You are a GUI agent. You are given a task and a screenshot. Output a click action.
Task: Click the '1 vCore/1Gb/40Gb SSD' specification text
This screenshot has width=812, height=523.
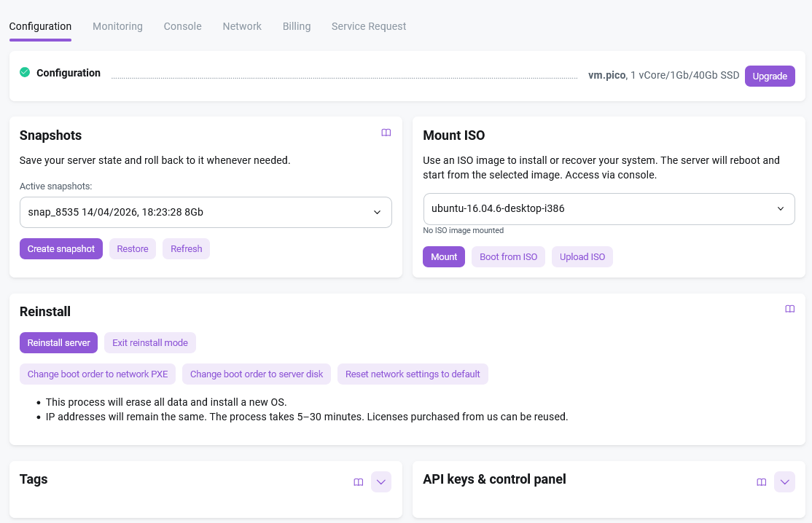(684, 76)
